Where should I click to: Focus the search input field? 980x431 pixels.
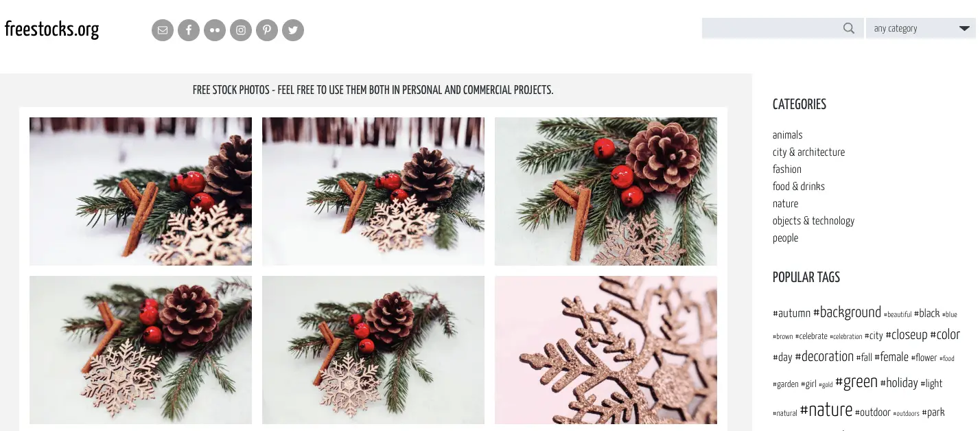[x=771, y=28]
